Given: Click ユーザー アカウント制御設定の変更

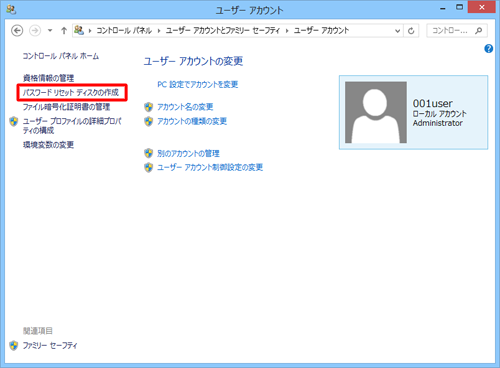Looking at the screenshot, I should (210, 167).
